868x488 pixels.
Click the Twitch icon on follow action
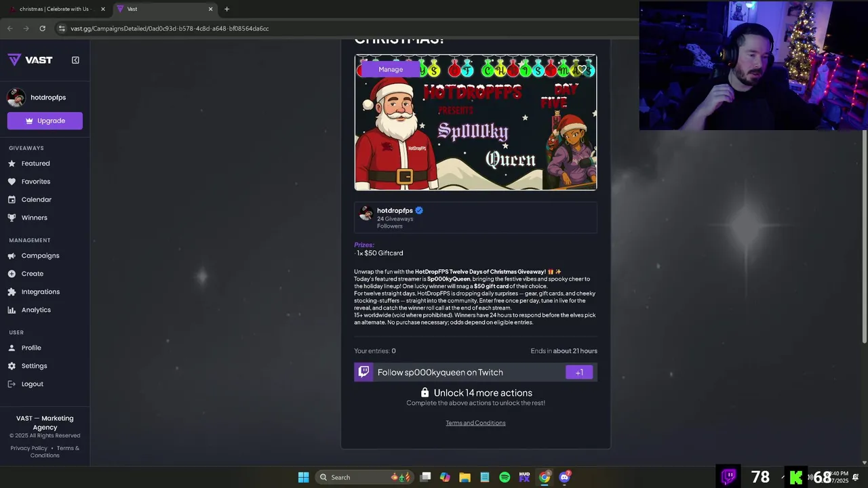point(363,372)
